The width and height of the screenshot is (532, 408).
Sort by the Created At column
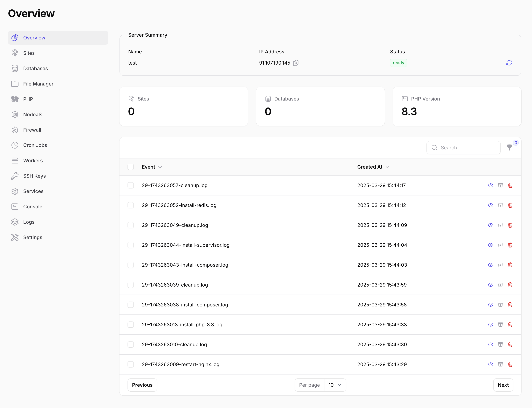click(373, 167)
